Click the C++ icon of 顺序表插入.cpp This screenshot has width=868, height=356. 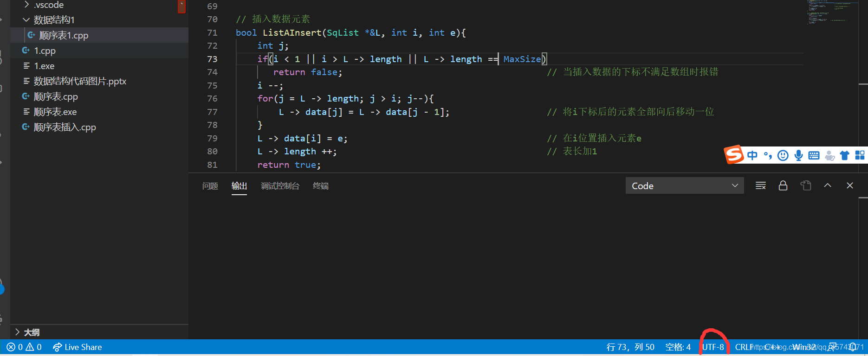point(26,127)
